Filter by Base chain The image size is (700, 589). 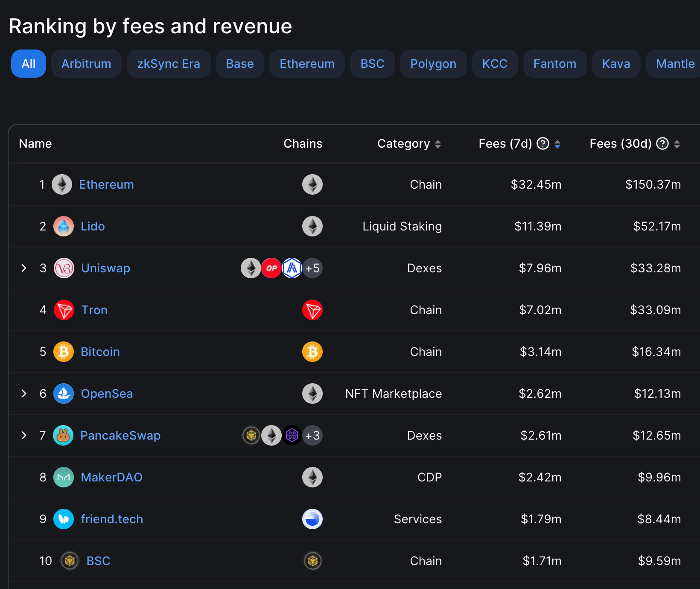pyautogui.click(x=240, y=64)
